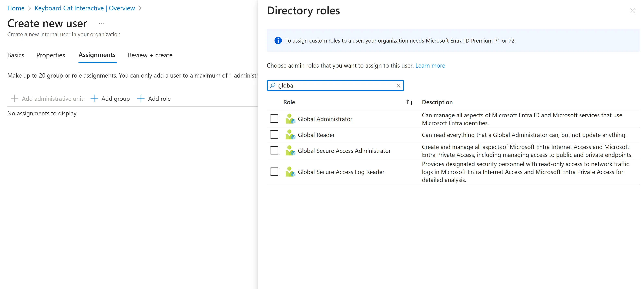Click the info icon on the Premium notice banner
The height and width of the screenshot is (289, 644).
coord(278,40)
